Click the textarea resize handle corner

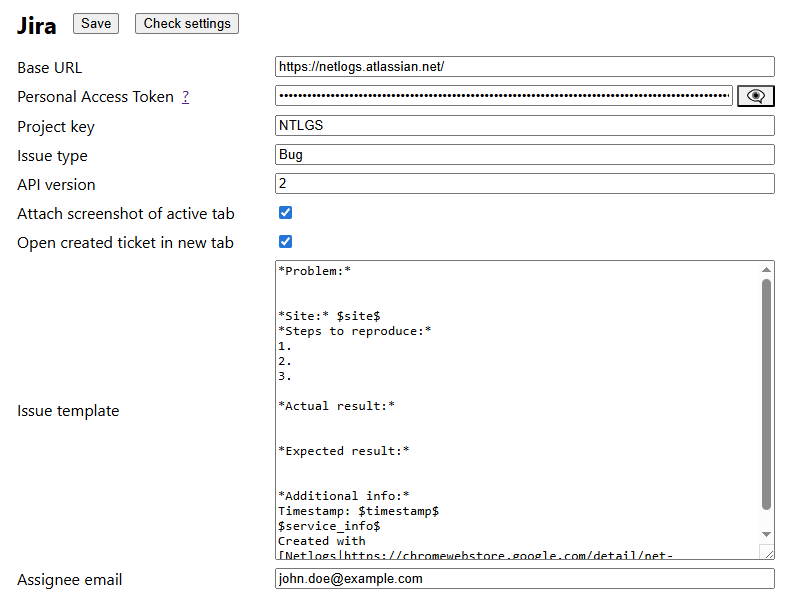[768, 553]
